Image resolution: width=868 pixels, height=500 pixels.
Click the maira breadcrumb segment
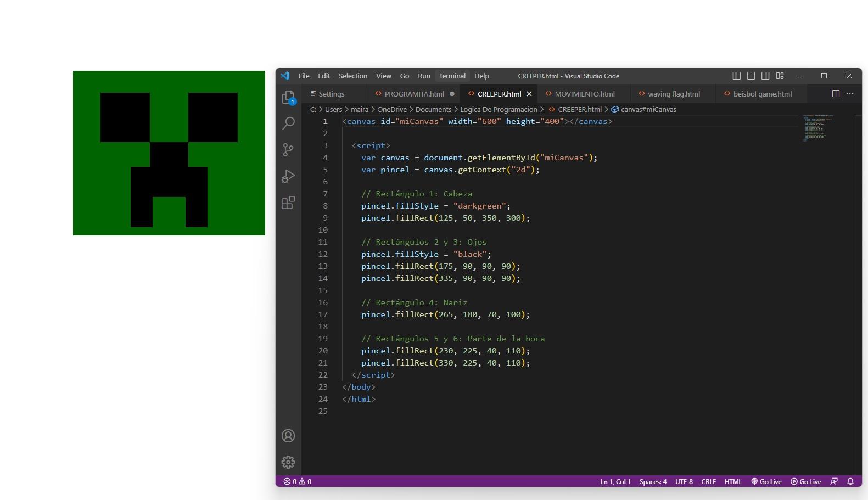tap(360, 109)
